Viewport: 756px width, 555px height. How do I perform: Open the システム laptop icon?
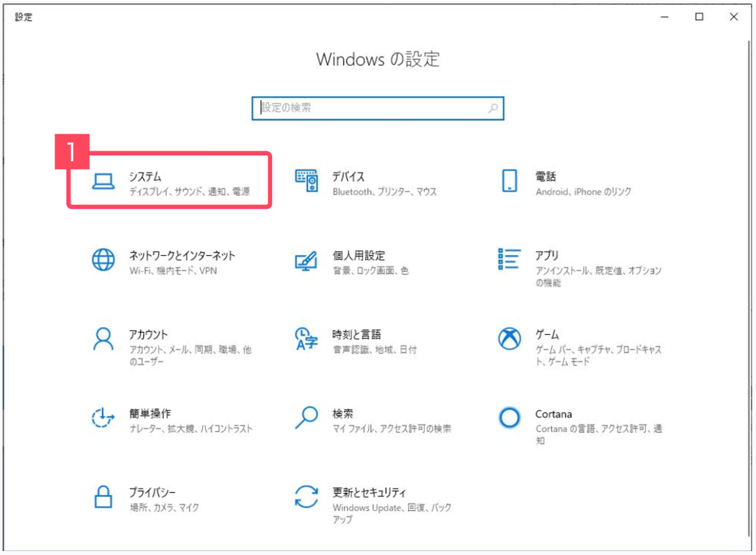(103, 181)
